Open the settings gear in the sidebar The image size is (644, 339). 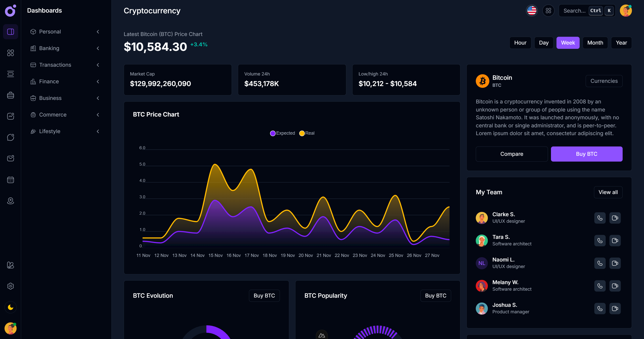coord(10,286)
